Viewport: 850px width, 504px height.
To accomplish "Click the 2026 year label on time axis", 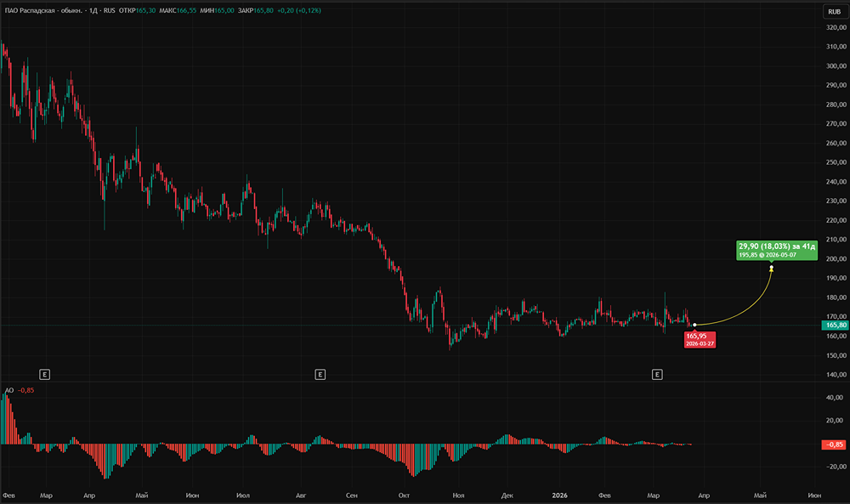I will point(559,496).
